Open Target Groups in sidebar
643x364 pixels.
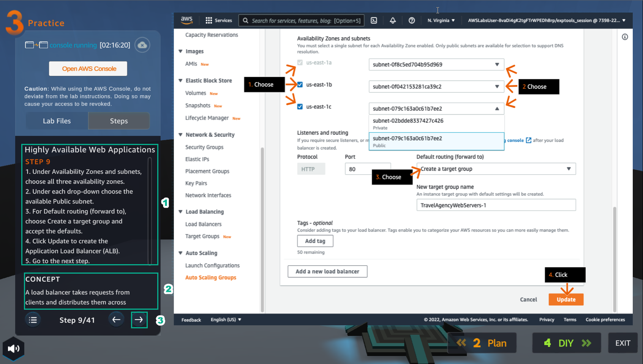coord(202,236)
